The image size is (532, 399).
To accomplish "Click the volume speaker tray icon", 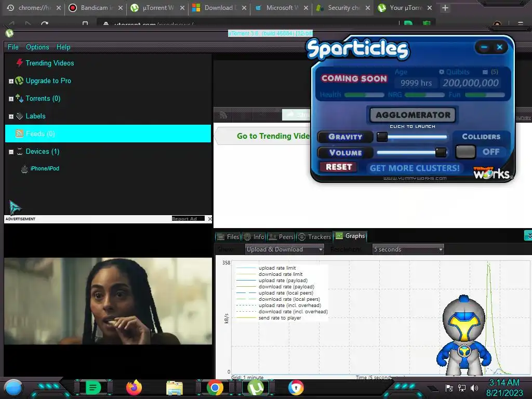I will tap(474, 388).
